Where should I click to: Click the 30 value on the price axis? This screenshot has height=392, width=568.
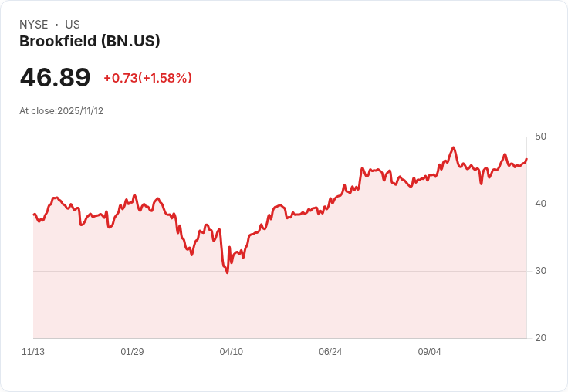[540, 271]
